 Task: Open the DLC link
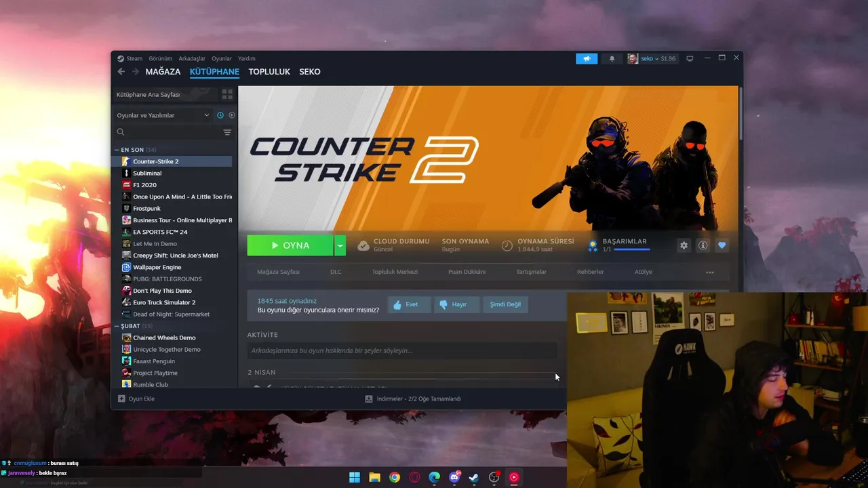(336, 272)
